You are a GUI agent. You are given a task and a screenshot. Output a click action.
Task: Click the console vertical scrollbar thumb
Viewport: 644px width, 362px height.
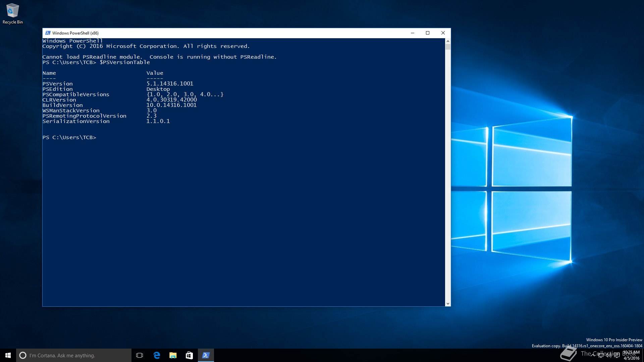[x=448, y=47]
